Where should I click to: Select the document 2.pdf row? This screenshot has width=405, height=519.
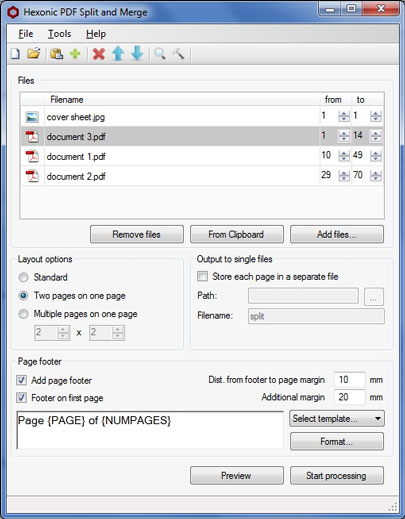(202, 176)
